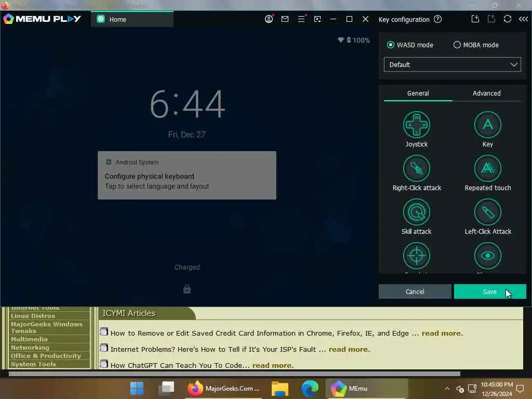Click the export key configuration icon
Image resolution: width=532 pixels, height=399 pixels.
coord(491,19)
